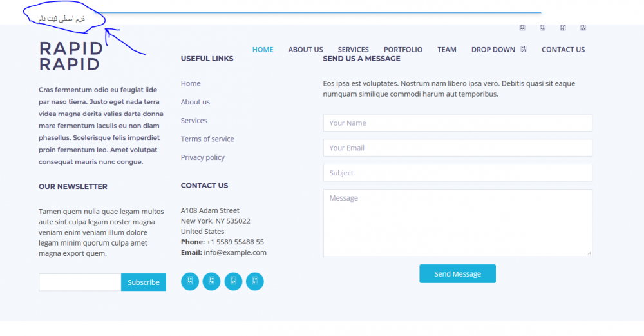644x336 pixels.
Task: Click the second social icon in the top bar
Action: (542, 28)
